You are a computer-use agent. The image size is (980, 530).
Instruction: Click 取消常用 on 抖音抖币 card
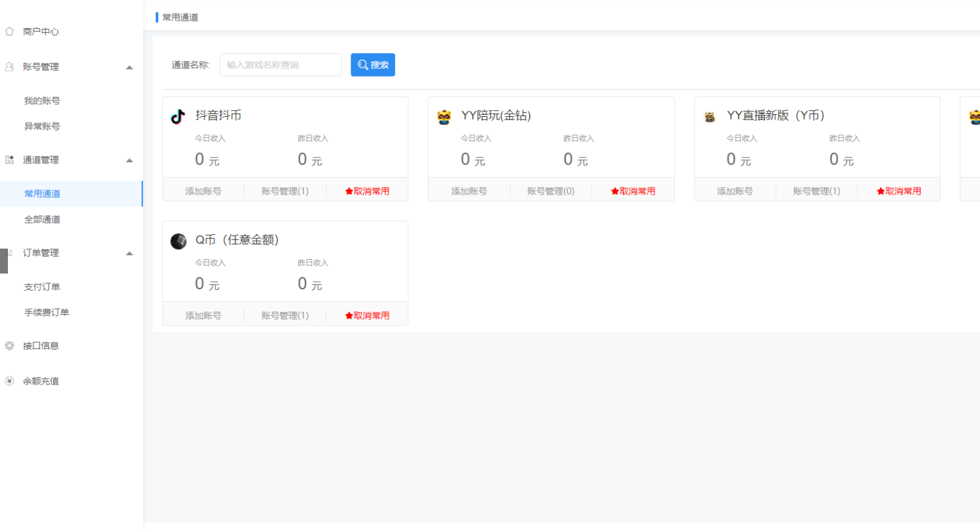coord(367,192)
